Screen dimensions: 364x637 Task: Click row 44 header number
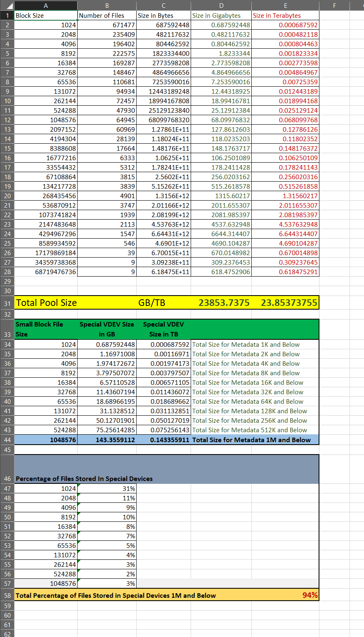click(x=7, y=440)
